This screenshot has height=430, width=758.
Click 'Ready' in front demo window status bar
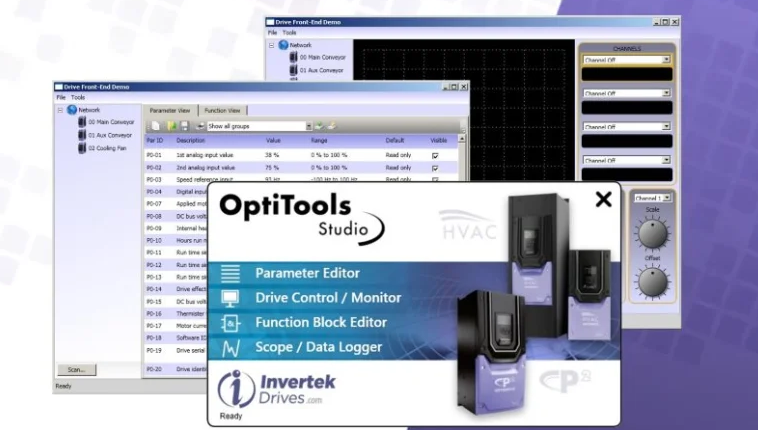click(63, 386)
